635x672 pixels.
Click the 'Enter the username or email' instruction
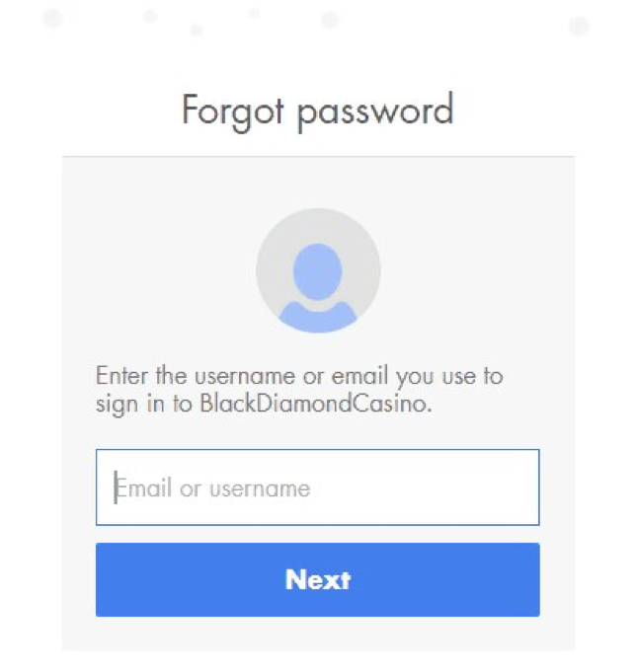pos(299,377)
